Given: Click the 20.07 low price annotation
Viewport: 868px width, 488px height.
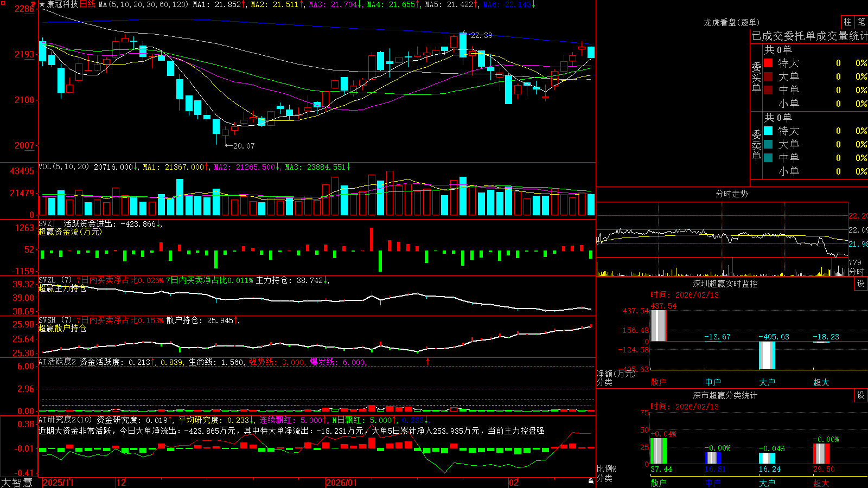Looking at the screenshot, I should point(244,146).
